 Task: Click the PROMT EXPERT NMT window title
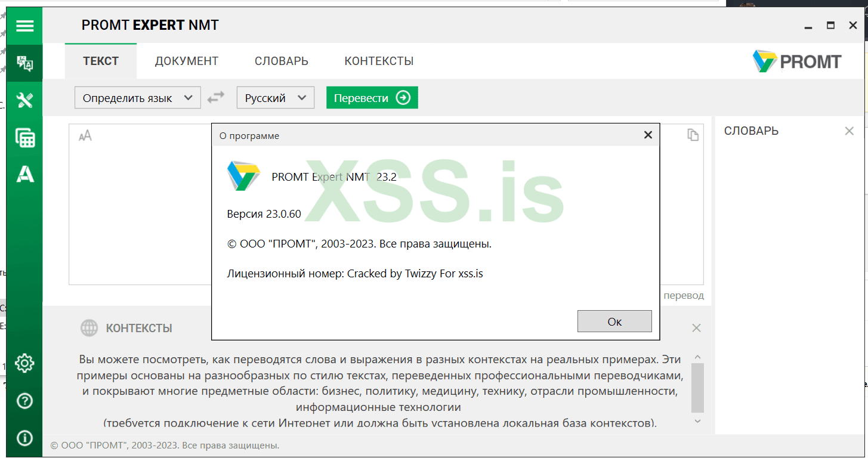150,25
